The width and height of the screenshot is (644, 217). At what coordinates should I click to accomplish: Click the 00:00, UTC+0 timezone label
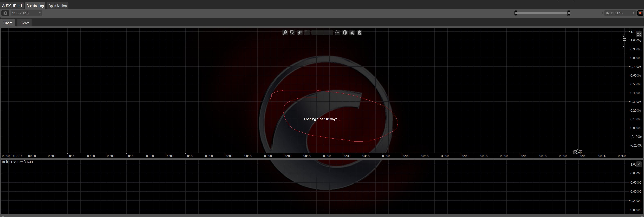coord(12,156)
